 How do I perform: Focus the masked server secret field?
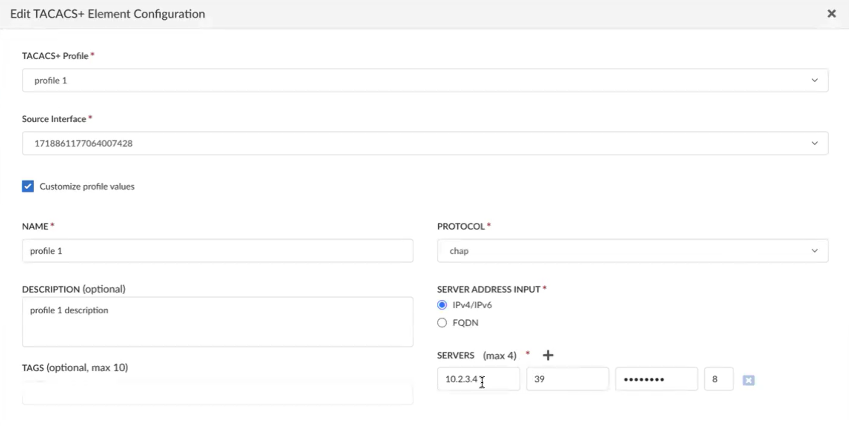[x=656, y=379]
